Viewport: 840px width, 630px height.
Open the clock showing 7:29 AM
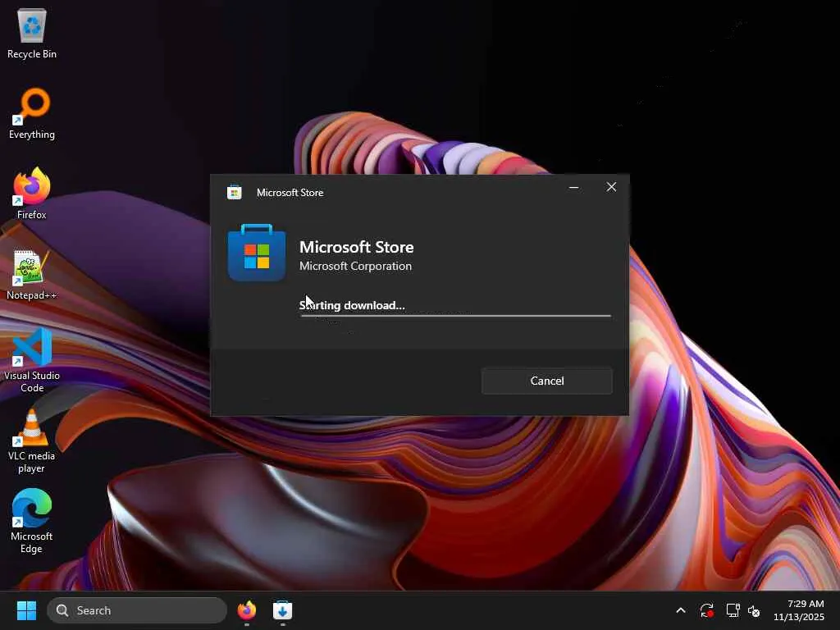(x=798, y=610)
